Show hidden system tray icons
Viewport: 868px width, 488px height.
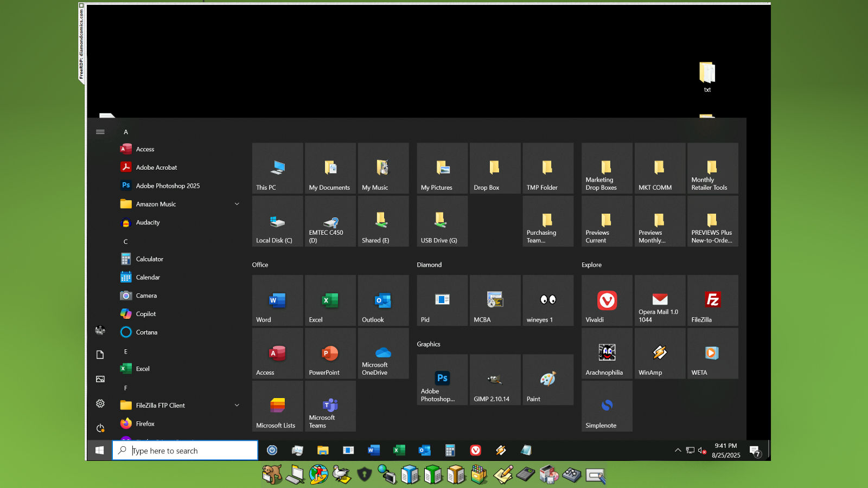tap(678, 451)
